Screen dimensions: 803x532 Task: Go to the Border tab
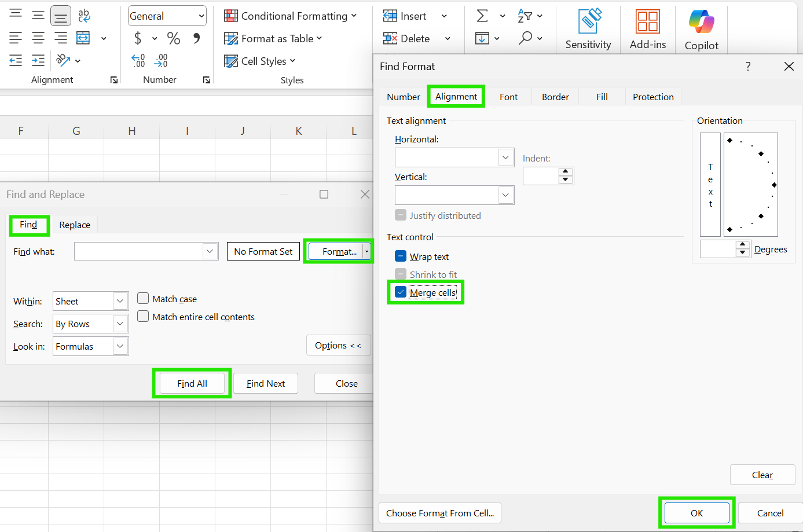[x=556, y=97]
